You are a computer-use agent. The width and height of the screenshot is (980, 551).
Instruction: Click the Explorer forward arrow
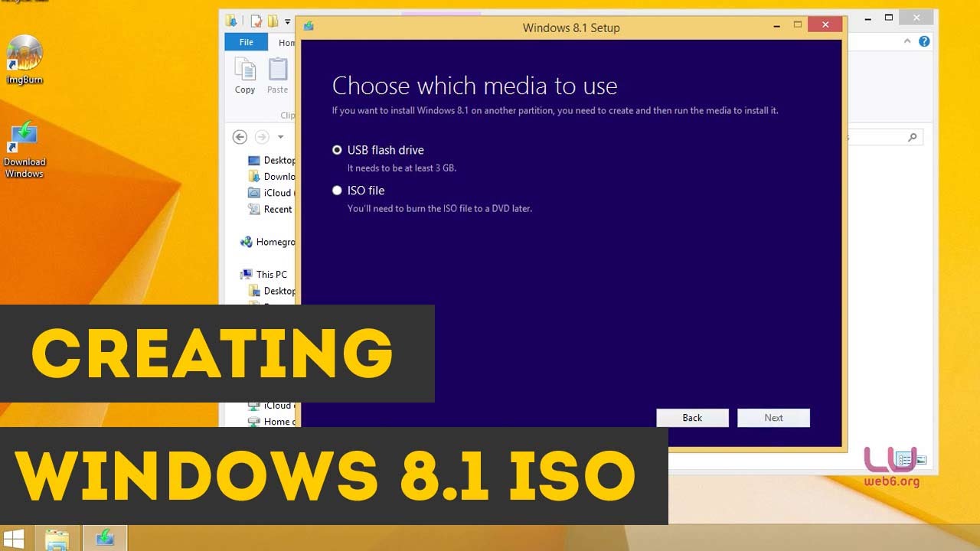point(262,137)
